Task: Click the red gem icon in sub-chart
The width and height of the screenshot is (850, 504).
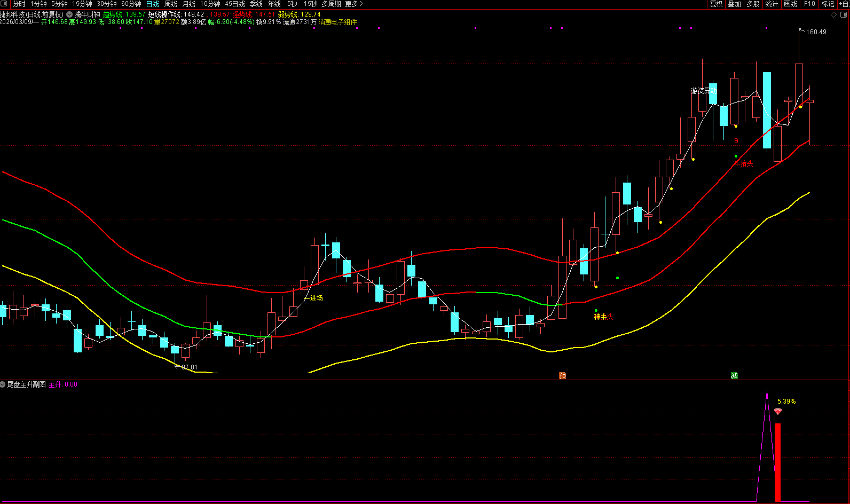Action: [778, 412]
